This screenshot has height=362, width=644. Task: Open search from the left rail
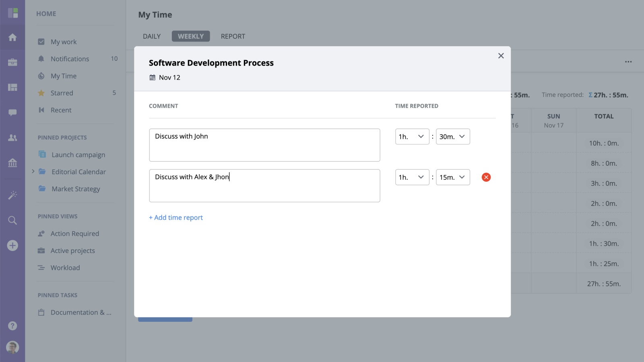point(12,220)
